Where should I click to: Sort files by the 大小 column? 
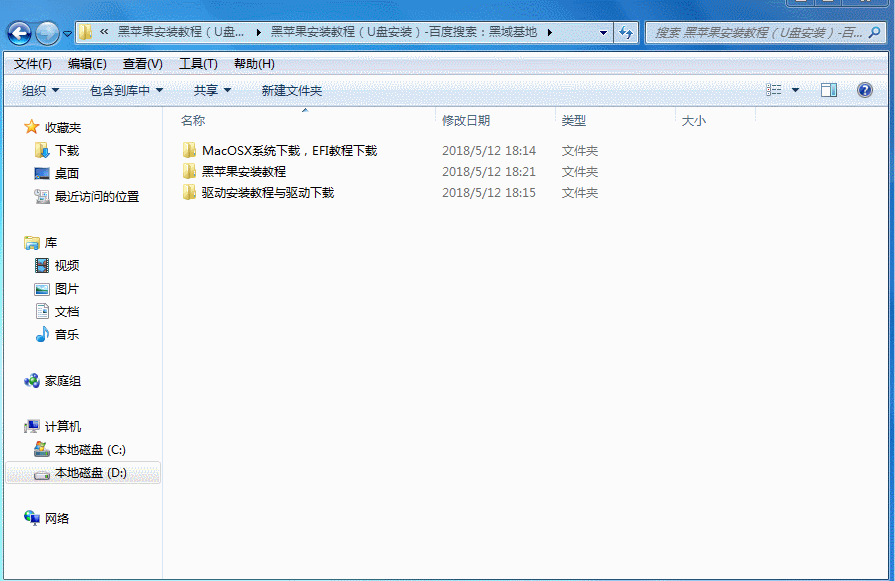click(694, 120)
